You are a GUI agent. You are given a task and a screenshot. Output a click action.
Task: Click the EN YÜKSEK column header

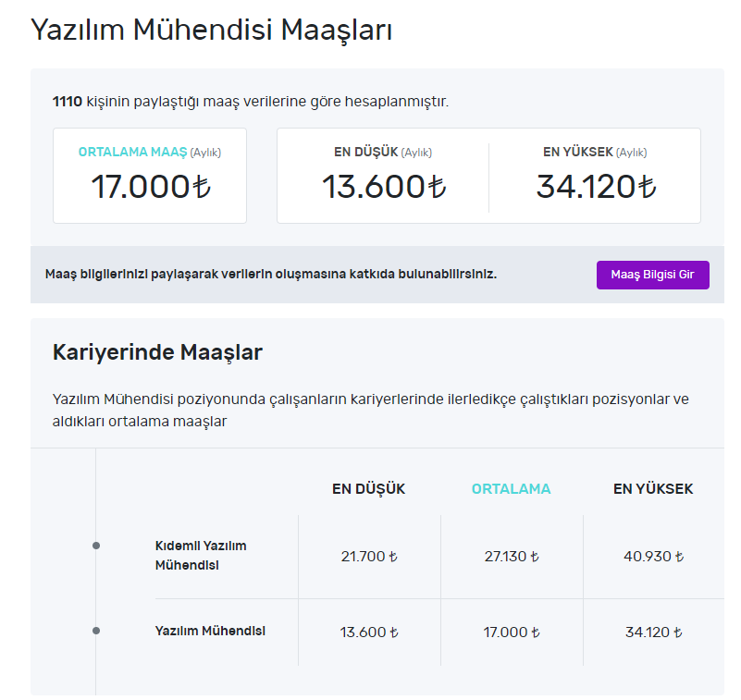pos(653,489)
